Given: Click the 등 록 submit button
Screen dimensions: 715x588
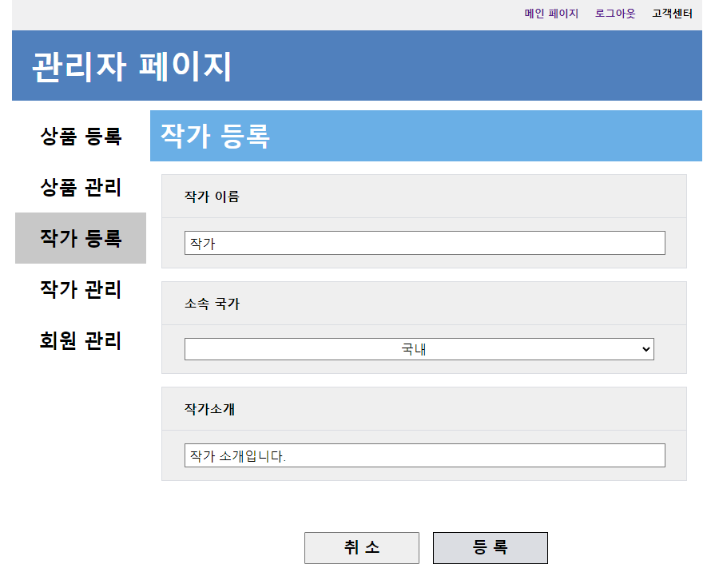Looking at the screenshot, I should point(491,548).
